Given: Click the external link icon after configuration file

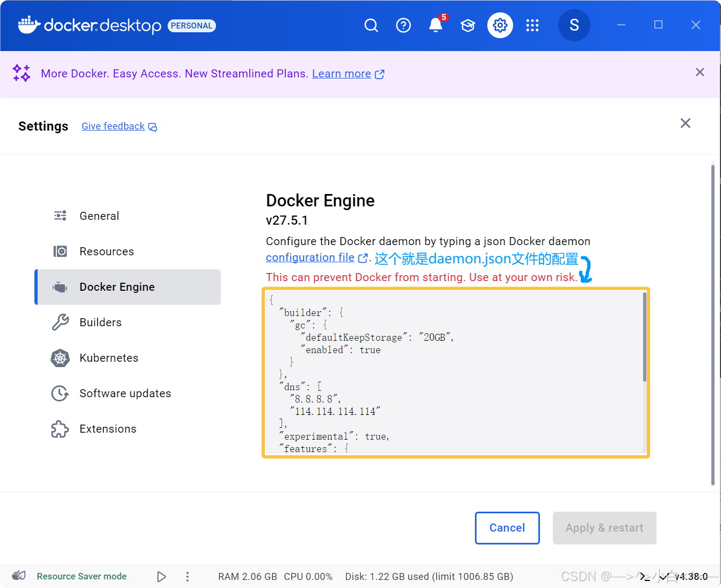Looking at the screenshot, I should [x=363, y=258].
